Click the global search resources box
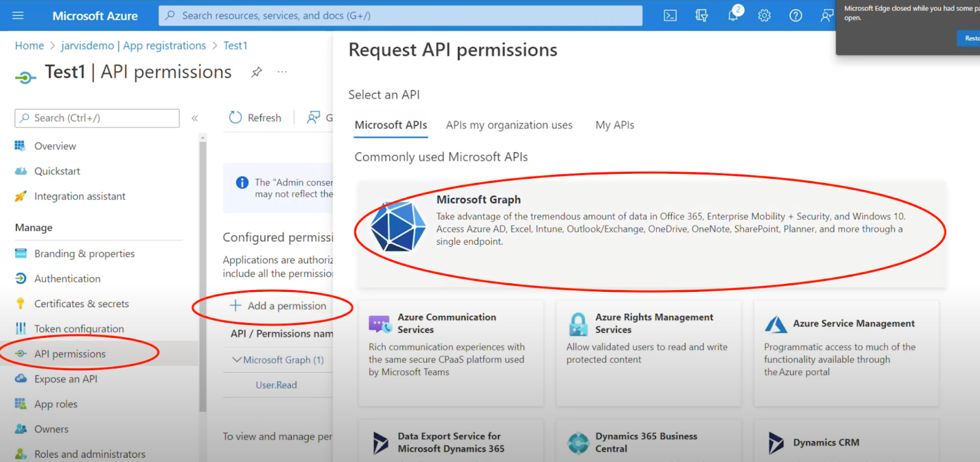The image size is (980, 462). point(401,15)
